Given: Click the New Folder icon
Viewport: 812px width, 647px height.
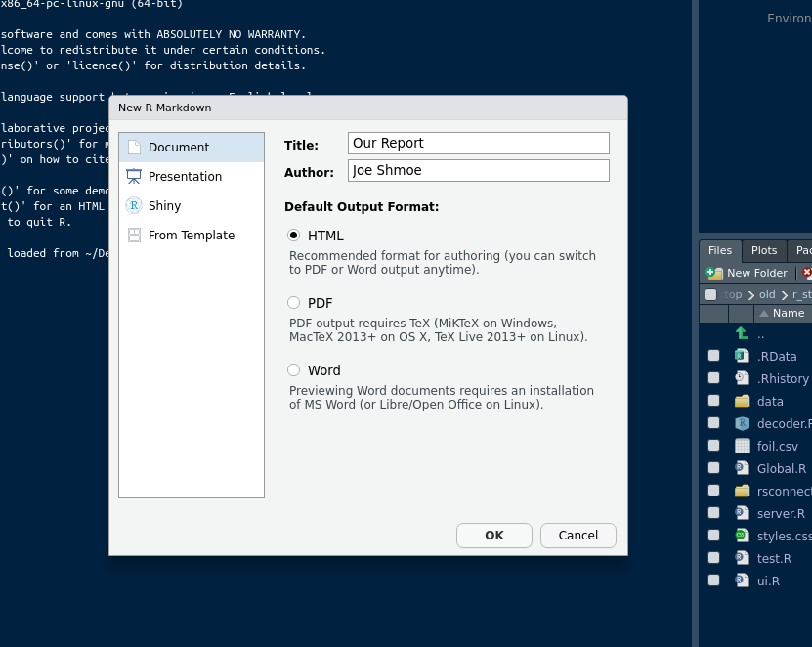Looking at the screenshot, I should coord(715,274).
